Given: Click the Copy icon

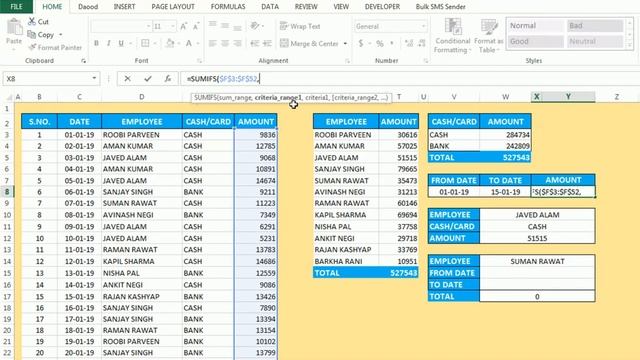Looking at the screenshot, I should [x=31, y=35].
